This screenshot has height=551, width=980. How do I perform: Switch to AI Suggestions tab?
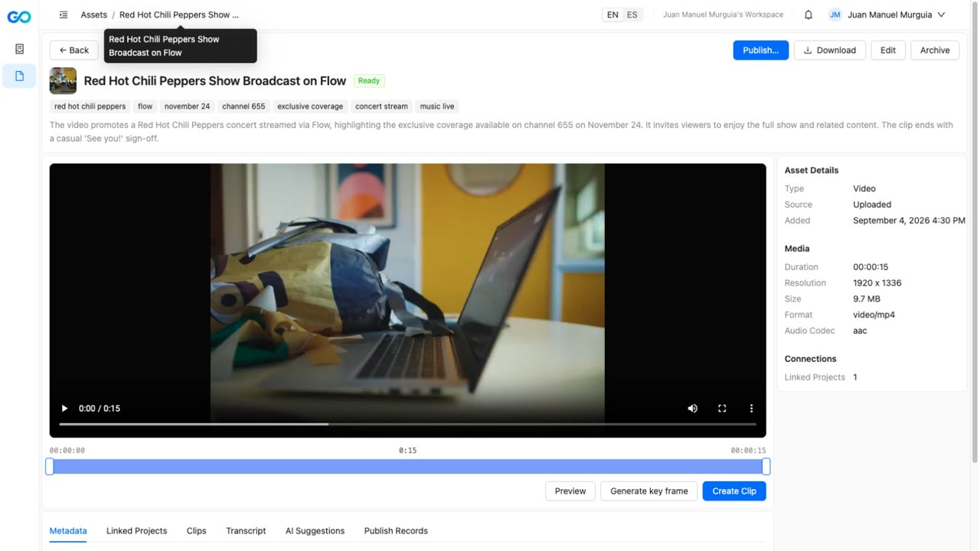(315, 531)
